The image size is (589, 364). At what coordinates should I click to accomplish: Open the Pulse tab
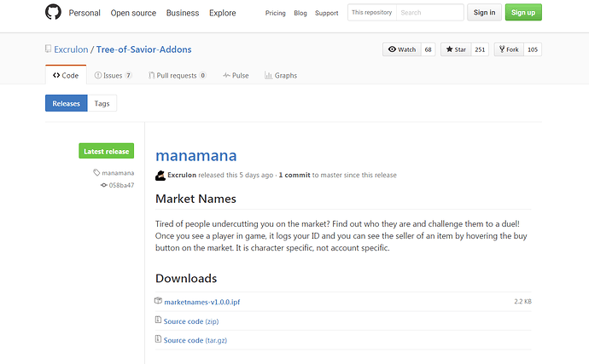point(236,75)
